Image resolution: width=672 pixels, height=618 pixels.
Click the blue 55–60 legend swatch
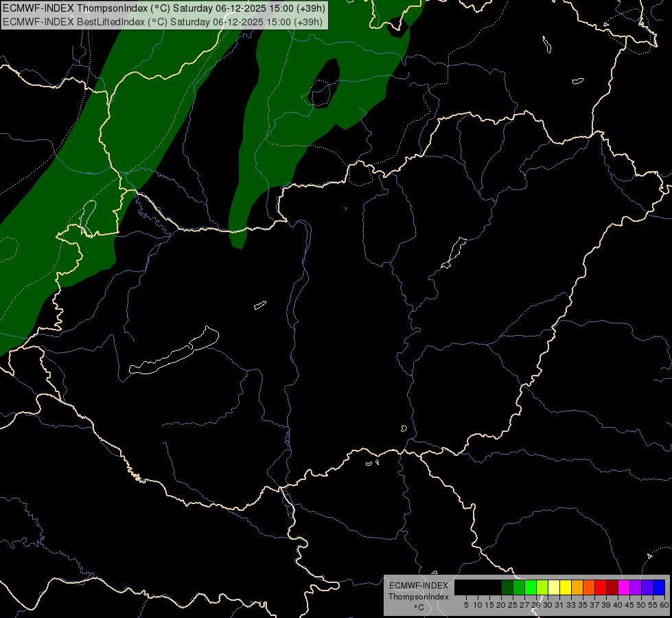(659, 587)
